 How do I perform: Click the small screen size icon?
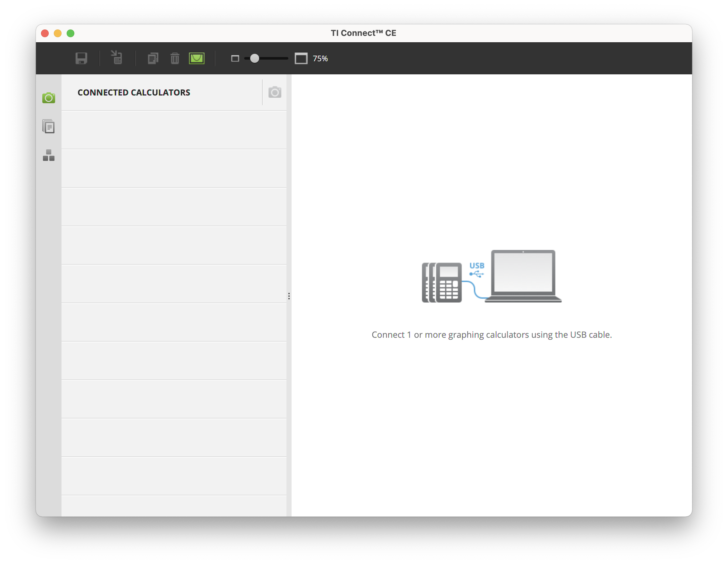tap(235, 59)
